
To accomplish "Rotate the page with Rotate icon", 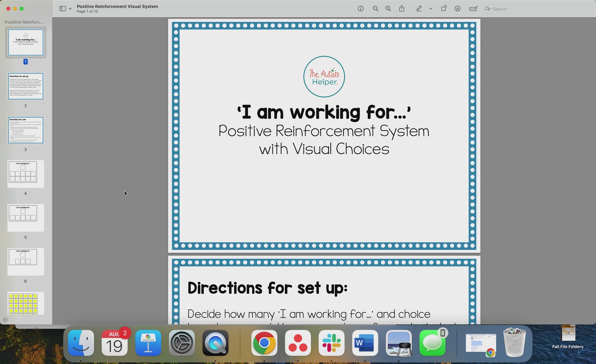I will 444,9.
